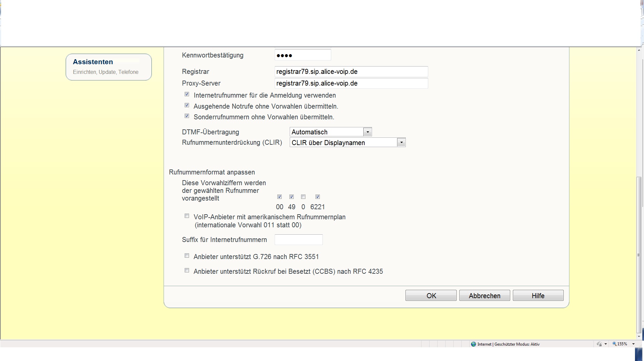Click the zoom magnifier icon in status bar

(614, 344)
